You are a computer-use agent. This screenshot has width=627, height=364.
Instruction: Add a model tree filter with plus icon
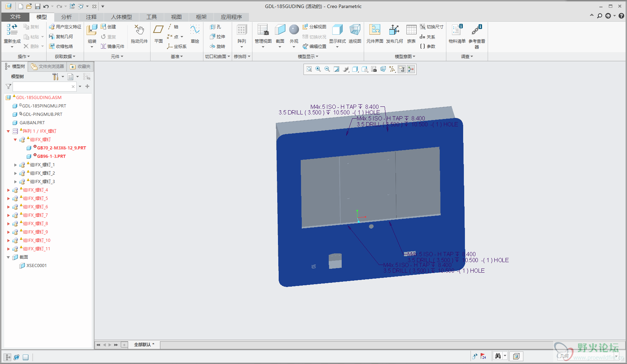pos(88,86)
